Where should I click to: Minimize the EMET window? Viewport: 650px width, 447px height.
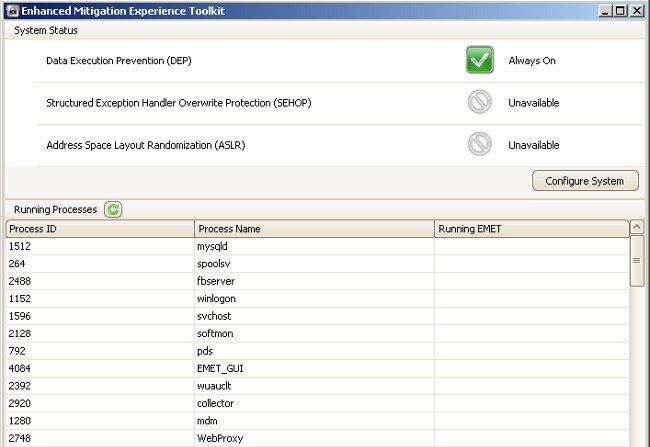click(605, 11)
